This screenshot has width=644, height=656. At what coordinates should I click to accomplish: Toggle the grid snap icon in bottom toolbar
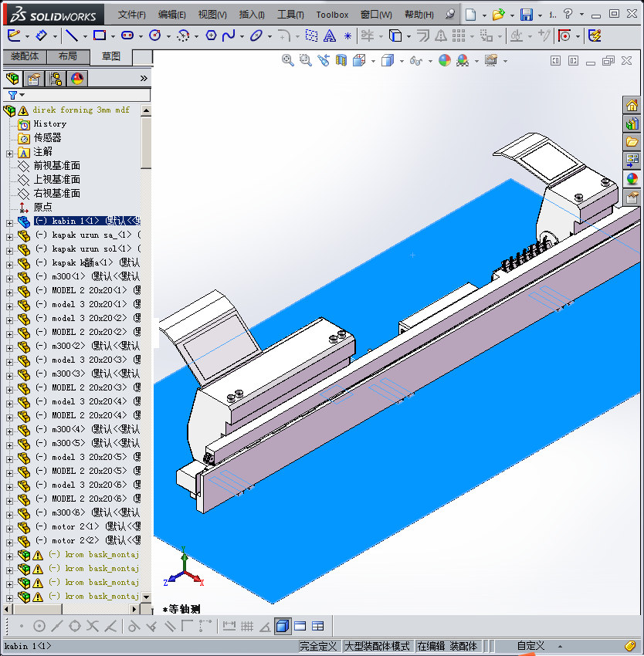click(247, 627)
